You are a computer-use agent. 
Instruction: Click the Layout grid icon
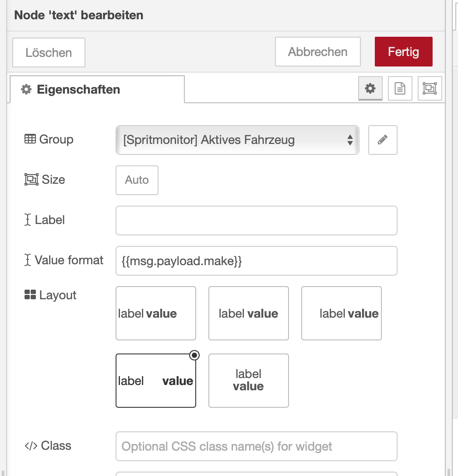click(30, 295)
